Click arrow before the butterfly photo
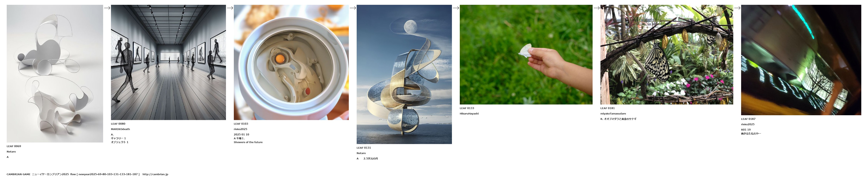The height and width of the screenshot is (179, 868). point(596,8)
